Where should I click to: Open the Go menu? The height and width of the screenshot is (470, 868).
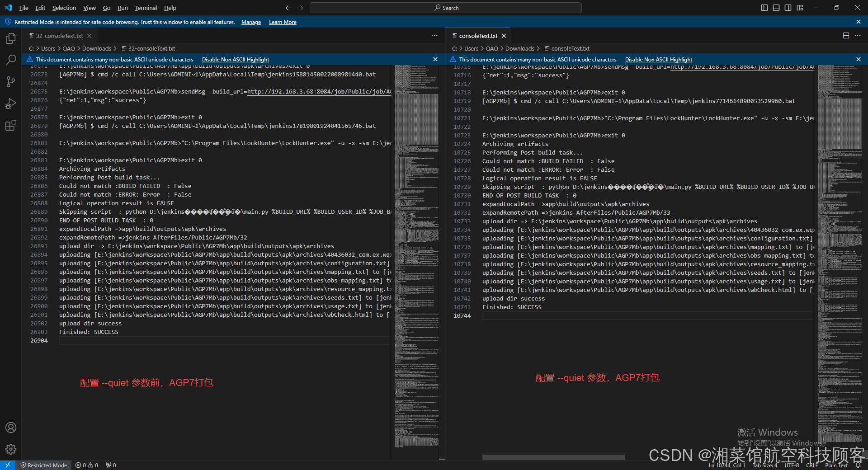[x=107, y=8]
